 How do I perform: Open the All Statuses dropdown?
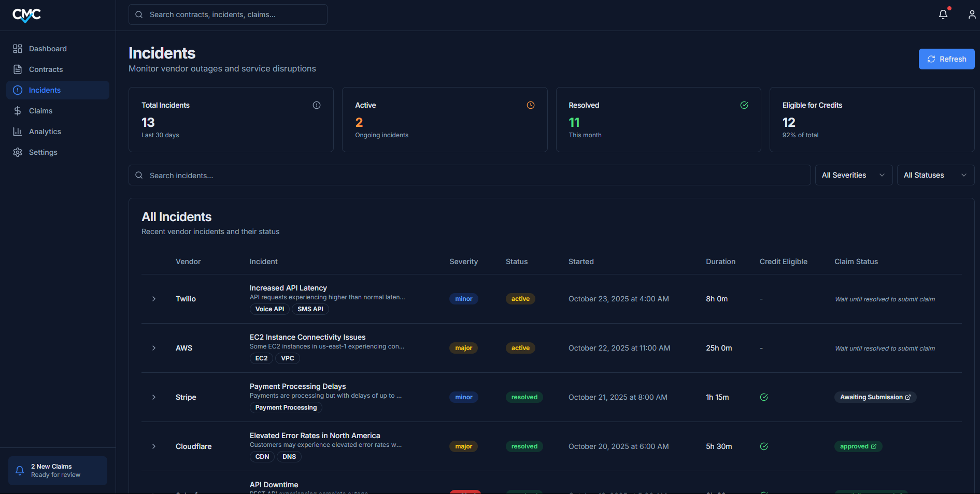click(x=935, y=175)
